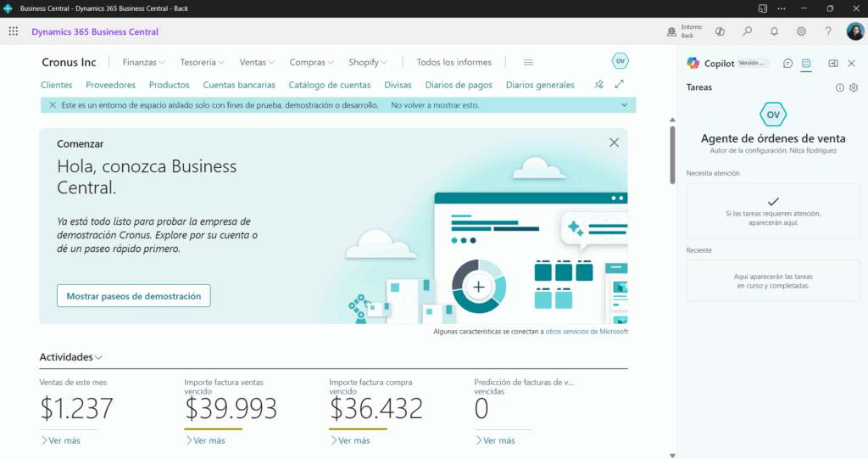Open Todos los informes
The width and height of the screenshot is (868, 459).
pyautogui.click(x=454, y=62)
